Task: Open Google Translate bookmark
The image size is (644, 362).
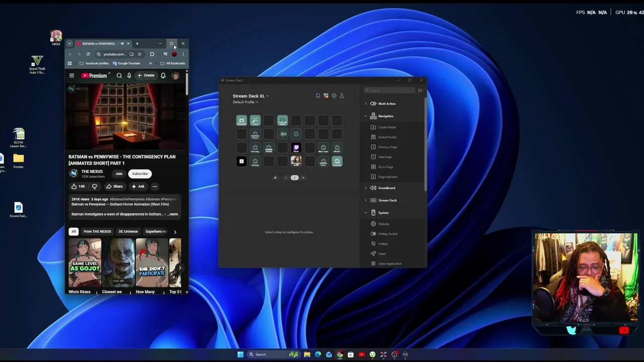Action: click(x=126, y=63)
